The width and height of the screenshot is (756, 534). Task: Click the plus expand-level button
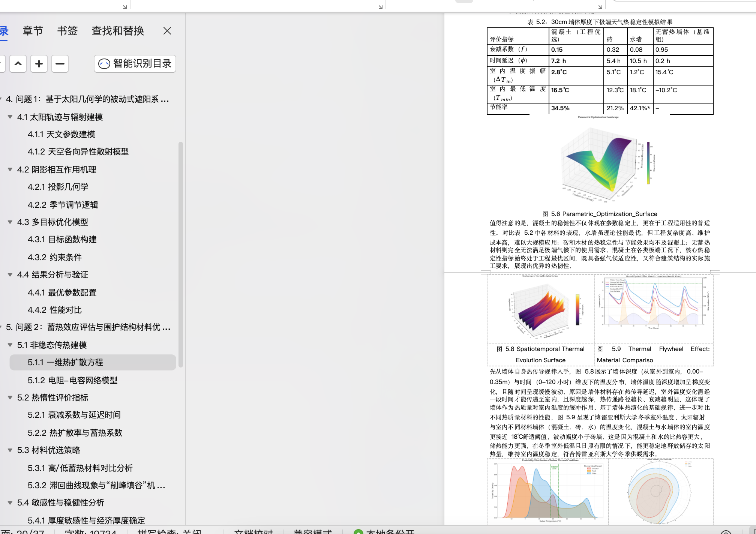click(39, 64)
